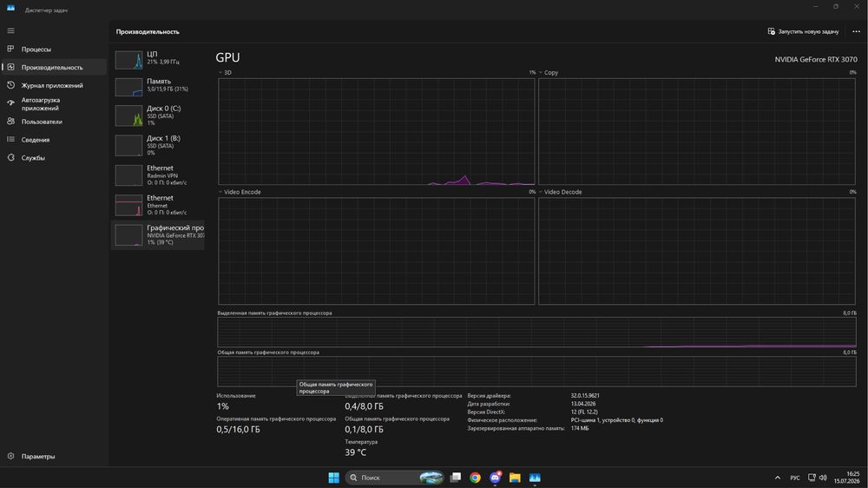
Task: Open Автозагрузка приложений page
Action: (54, 103)
